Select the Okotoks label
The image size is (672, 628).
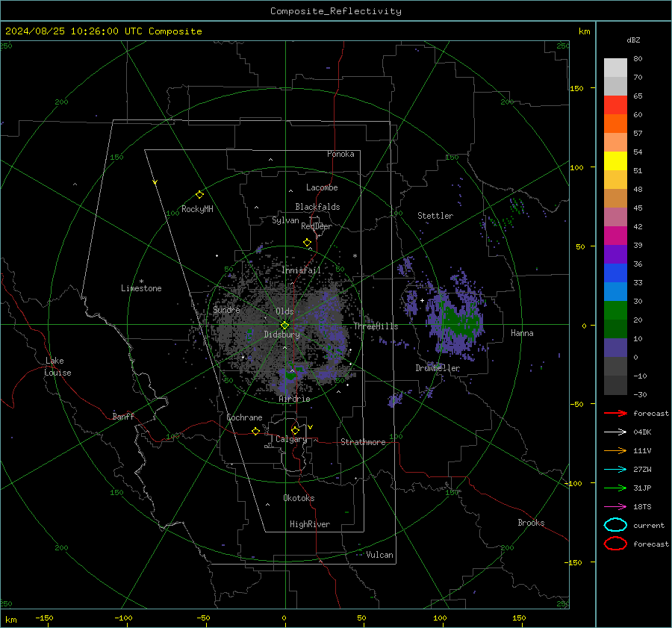(x=299, y=498)
